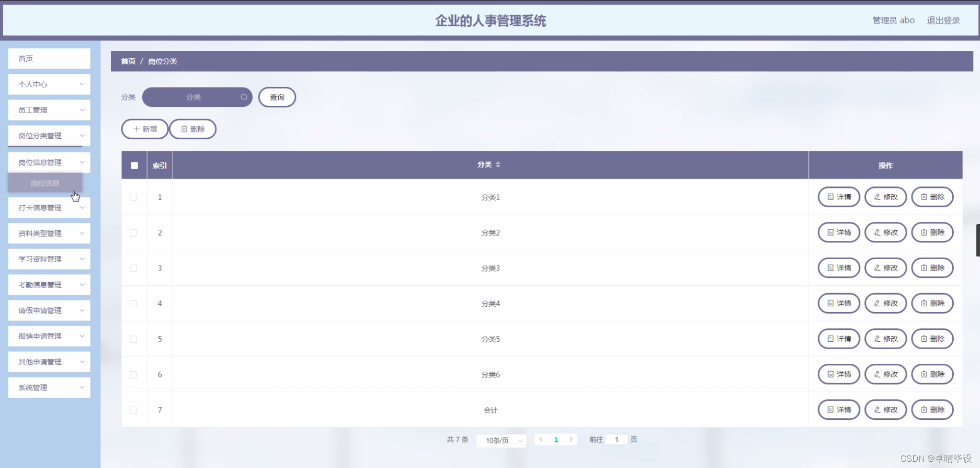The height and width of the screenshot is (468, 980).
Task: Click 退出登录 to log out
Action: click(x=943, y=20)
